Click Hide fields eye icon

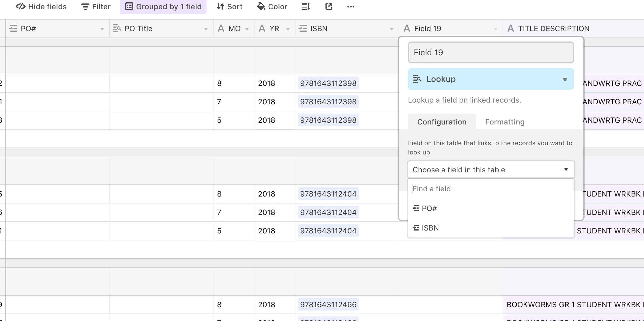pyautogui.click(x=21, y=7)
